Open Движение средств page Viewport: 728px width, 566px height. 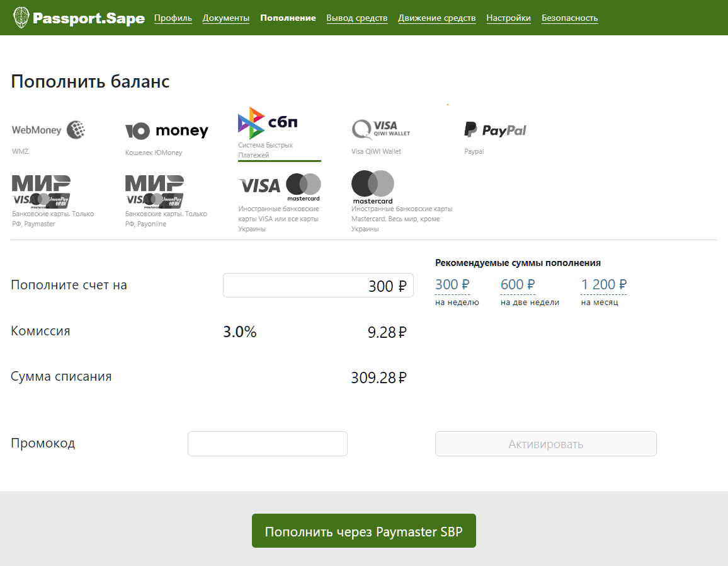click(437, 18)
